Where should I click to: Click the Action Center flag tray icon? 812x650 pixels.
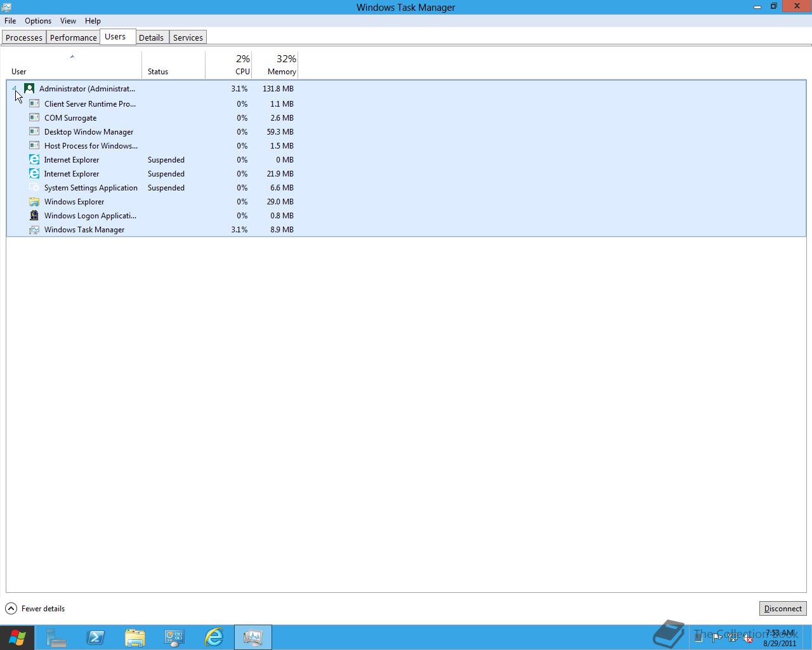click(x=716, y=638)
